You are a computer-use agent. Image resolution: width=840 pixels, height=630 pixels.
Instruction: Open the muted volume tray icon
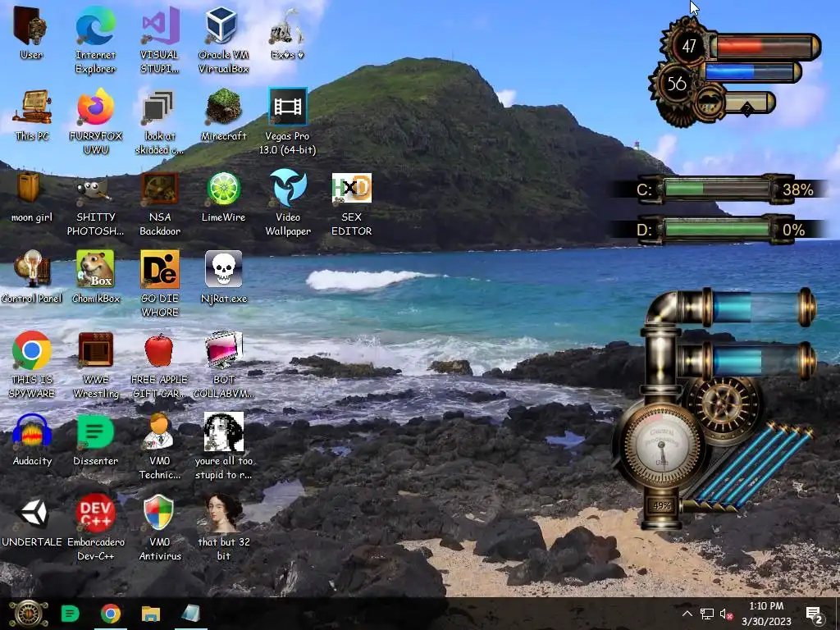[727, 614]
